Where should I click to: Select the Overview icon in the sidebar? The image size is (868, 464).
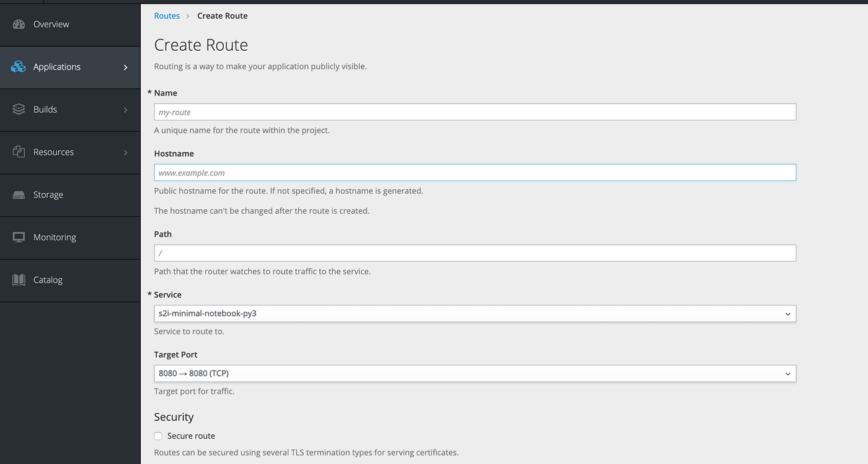19,24
